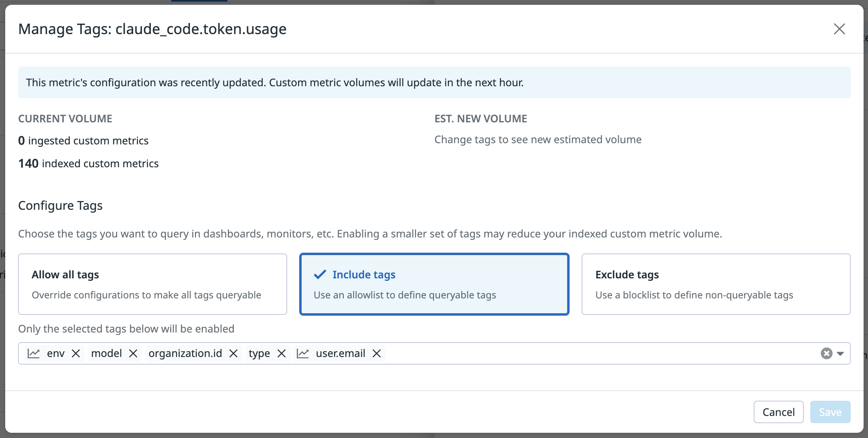The height and width of the screenshot is (438, 868).
Task: Remove the model tag
Action: tap(133, 353)
